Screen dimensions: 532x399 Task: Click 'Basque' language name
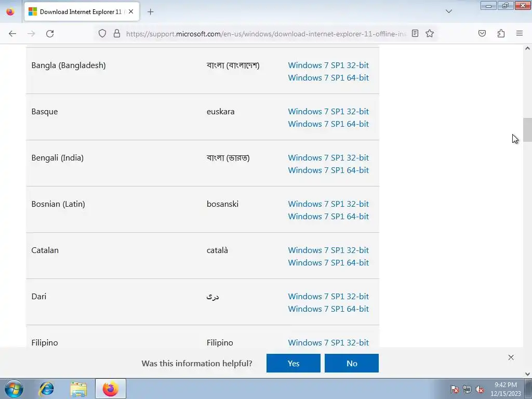pyautogui.click(x=45, y=112)
